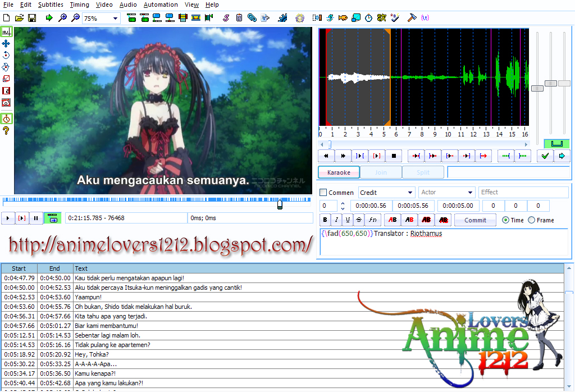The image size is (575, 392).
Task: Open Options with the hammer icon
Action: (412, 17)
